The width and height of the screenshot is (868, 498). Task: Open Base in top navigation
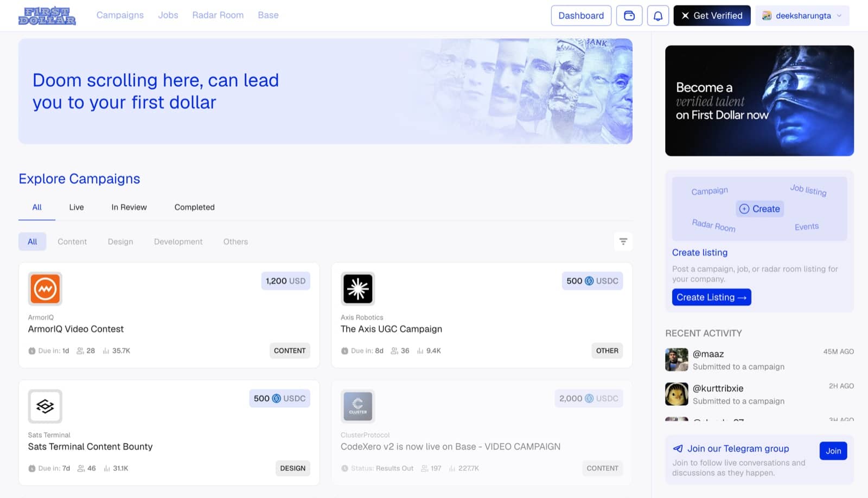coord(268,15)
